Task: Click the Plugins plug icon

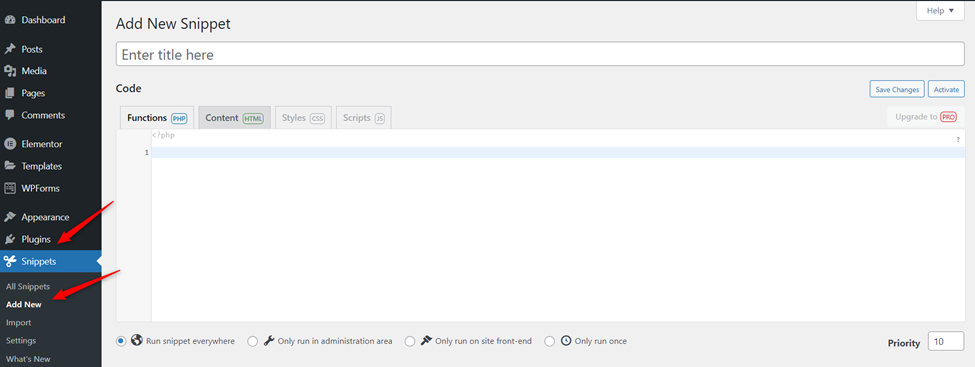Action: tap(10, 239)
